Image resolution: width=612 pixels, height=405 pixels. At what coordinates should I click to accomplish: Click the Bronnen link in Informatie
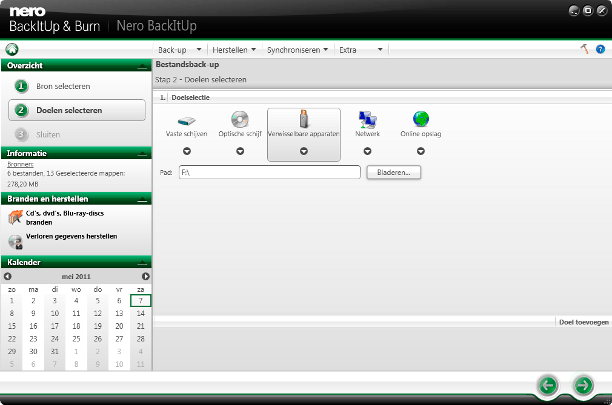click(20, 164)
